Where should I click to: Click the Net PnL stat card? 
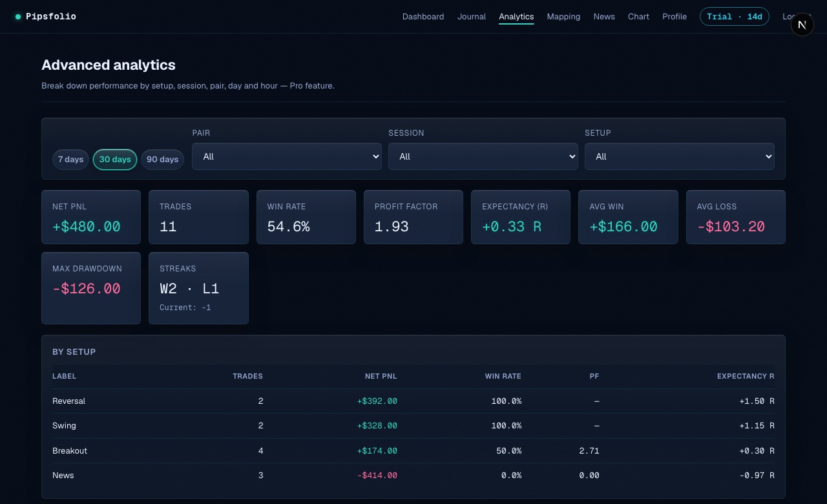(x=91, y=217)
